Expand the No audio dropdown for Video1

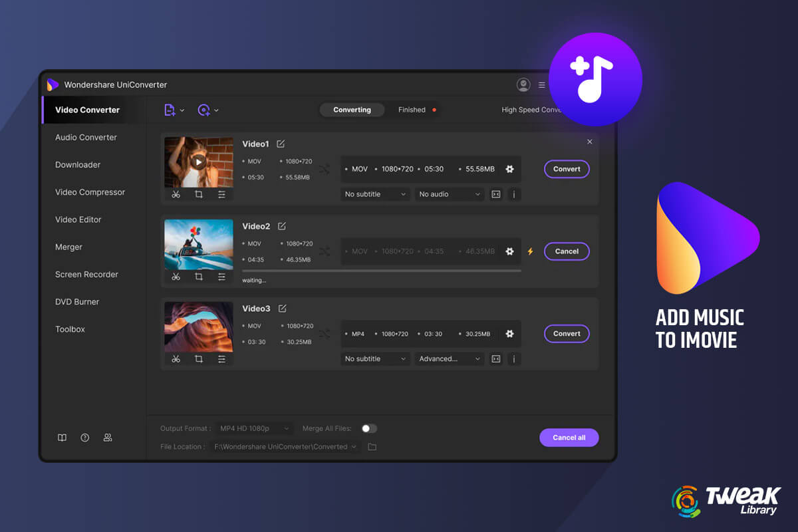pos(449,194)
